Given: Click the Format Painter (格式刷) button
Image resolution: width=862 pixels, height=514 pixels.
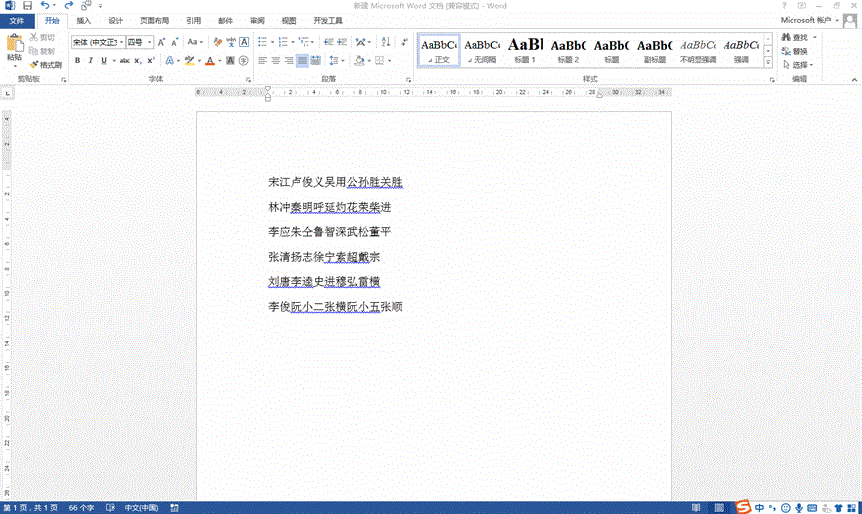Looking at the screenshot, I should (x=44, y=64).
